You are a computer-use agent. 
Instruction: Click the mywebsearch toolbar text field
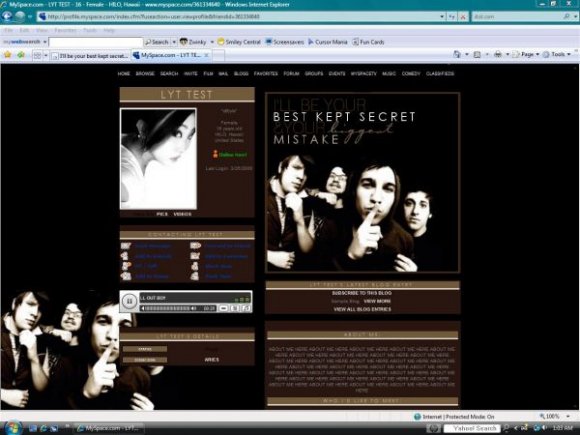click(x=96, y=42)
